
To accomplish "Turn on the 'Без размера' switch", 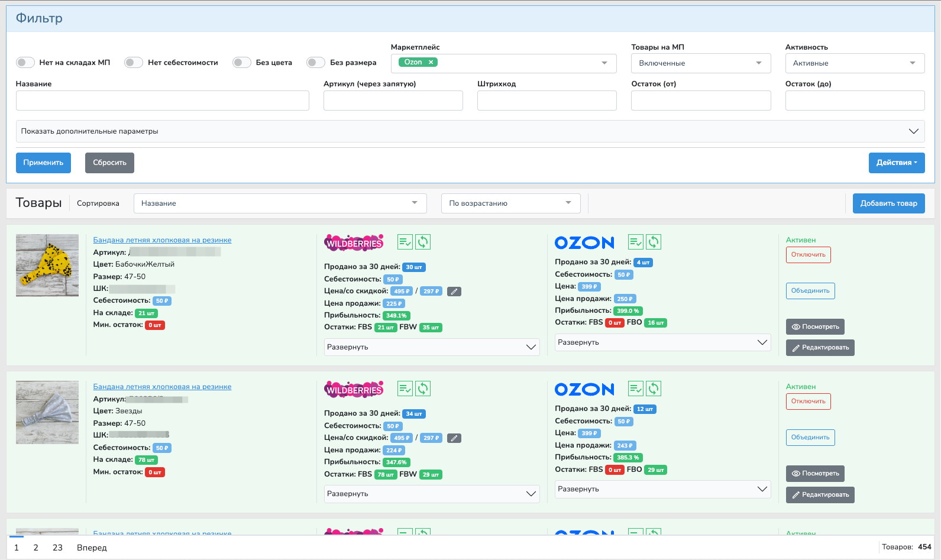I will pyautogui.click(x=316, y=63).
